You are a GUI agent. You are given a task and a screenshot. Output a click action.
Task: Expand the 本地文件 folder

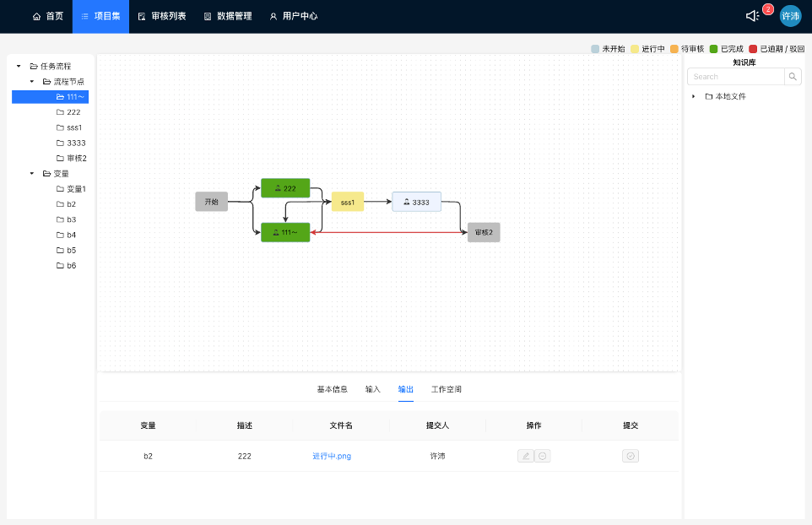694,96
